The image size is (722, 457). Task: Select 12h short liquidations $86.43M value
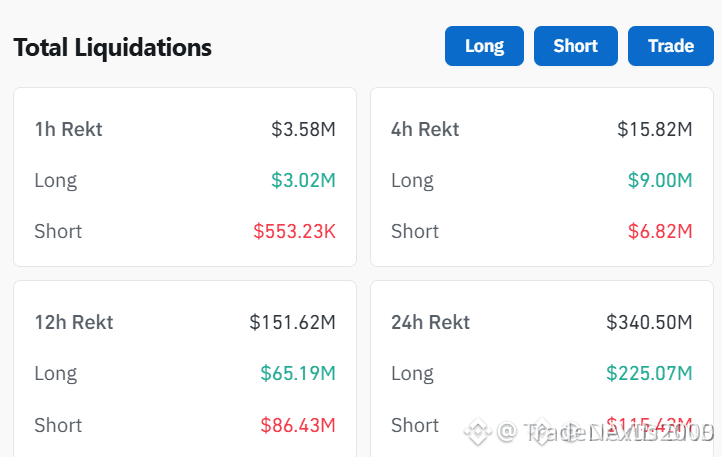(x=298, y=425)
